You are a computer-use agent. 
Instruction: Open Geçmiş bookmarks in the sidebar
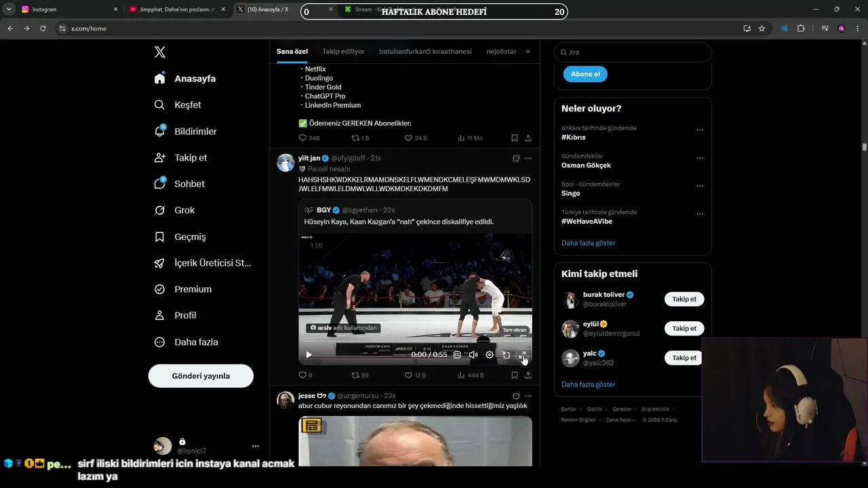[180, 237]
